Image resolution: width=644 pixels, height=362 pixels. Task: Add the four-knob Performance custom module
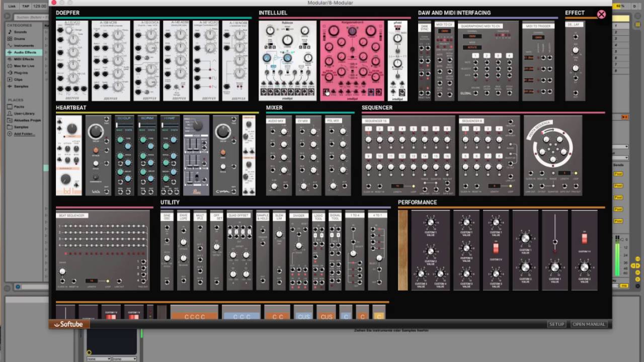click(x=431, y=250)
